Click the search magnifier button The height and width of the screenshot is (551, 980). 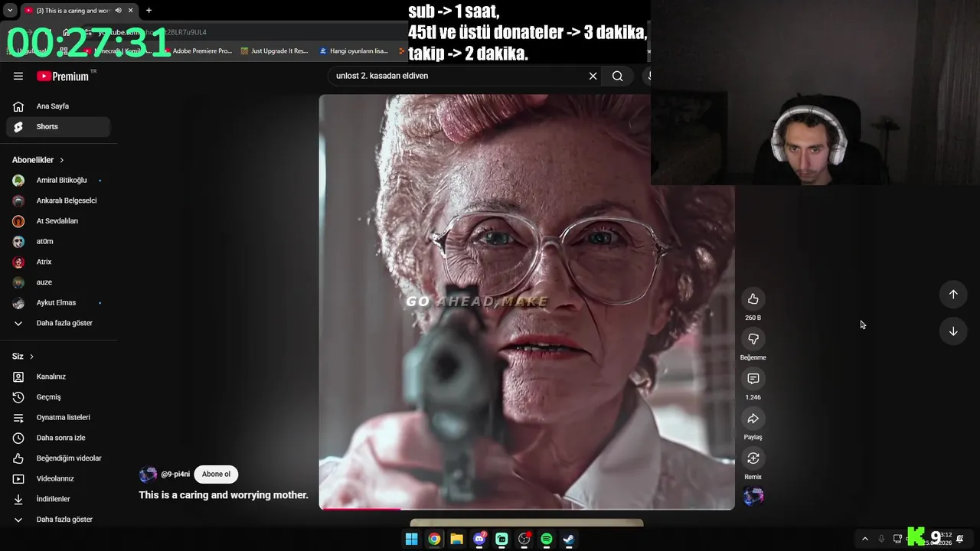coord(617,76)
